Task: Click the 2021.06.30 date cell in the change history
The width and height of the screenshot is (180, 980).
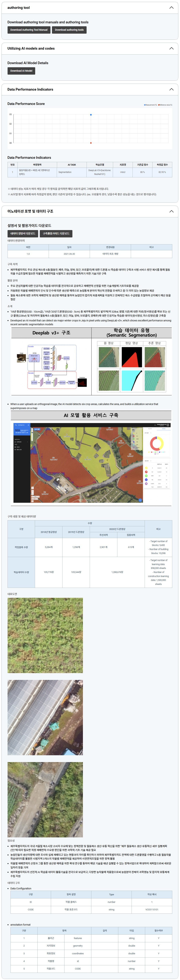Action: 69,254
